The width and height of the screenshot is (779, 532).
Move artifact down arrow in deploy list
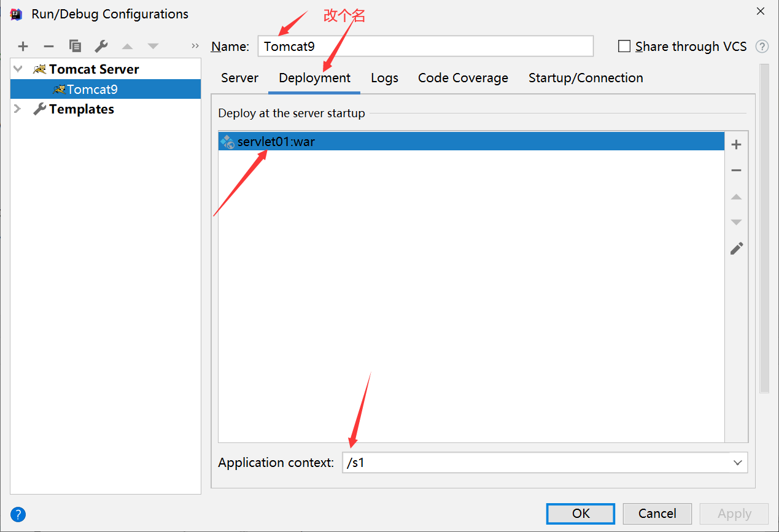(x=737, y=222)
